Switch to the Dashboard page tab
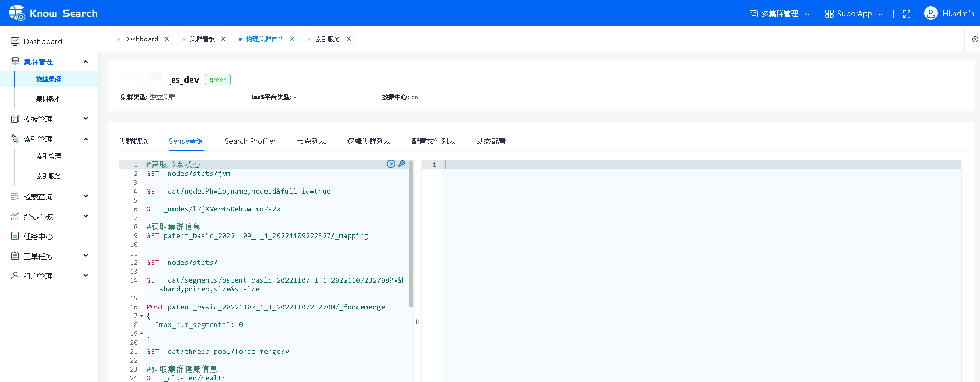The height and width of the screenshot is (382, 980). [x=141, y=39]
